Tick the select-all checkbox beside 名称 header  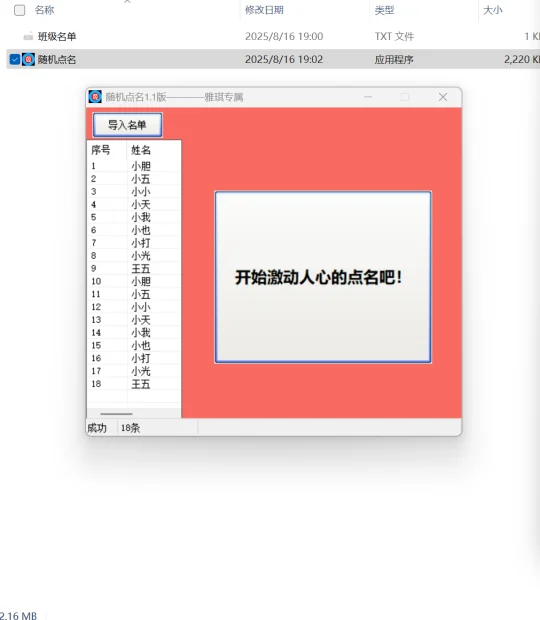click(19, 10)
